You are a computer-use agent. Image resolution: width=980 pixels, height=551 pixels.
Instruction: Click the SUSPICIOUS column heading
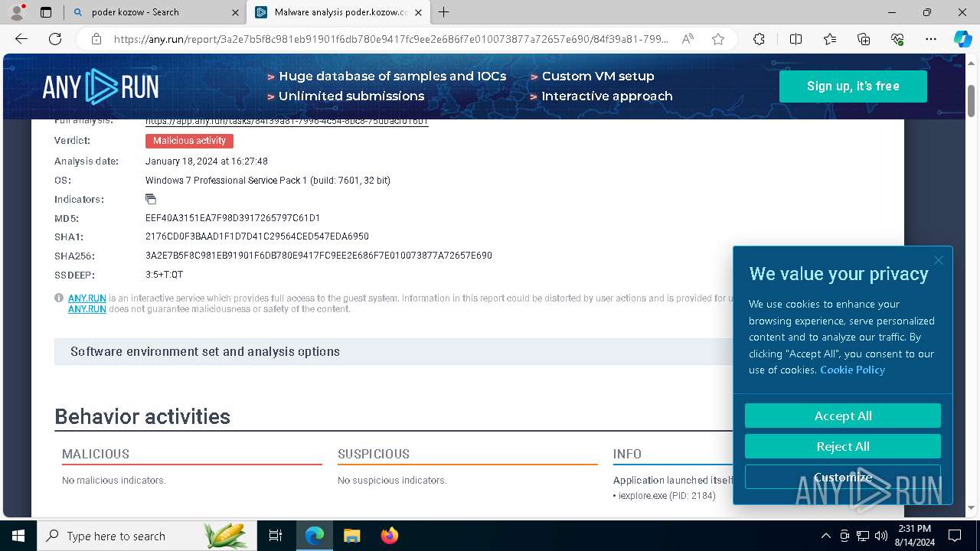click(374, 454)
